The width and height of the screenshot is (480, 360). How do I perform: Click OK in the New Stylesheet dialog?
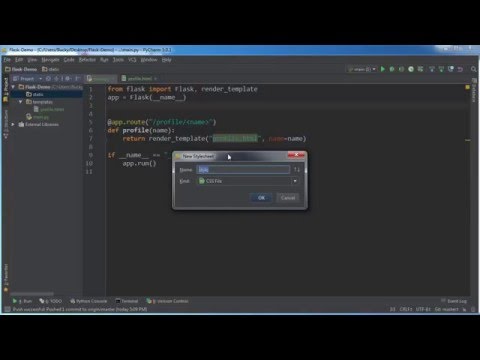261,198
